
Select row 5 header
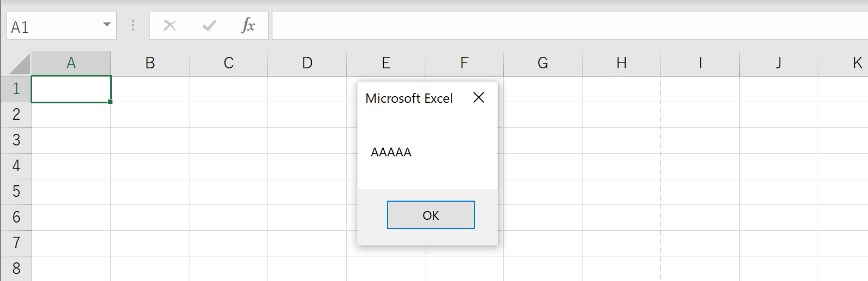(x=16, y=191)
